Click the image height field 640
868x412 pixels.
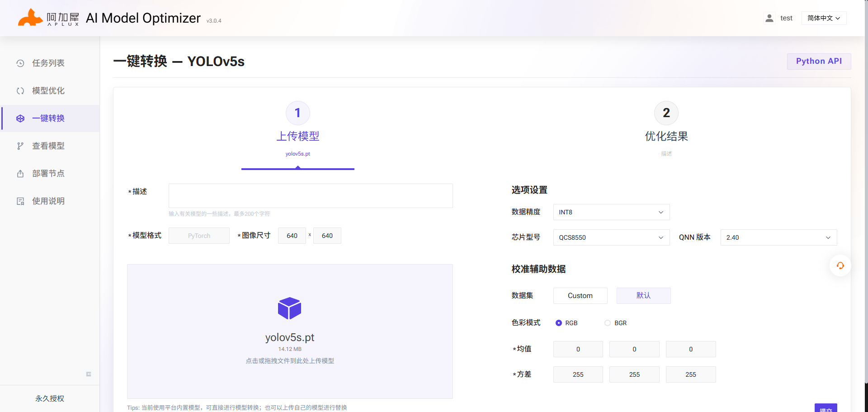[x=327, y=236]
